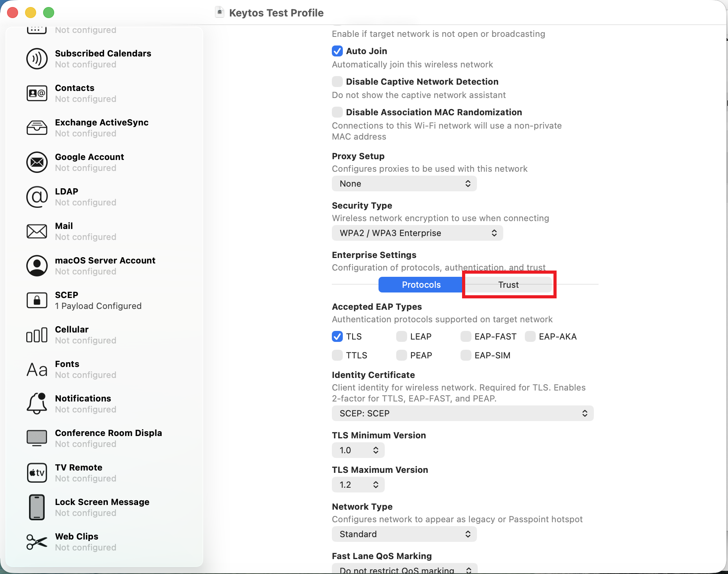Select the Notifications bell icon
This screenshot has width=728, height=574.
pos(37,404)
